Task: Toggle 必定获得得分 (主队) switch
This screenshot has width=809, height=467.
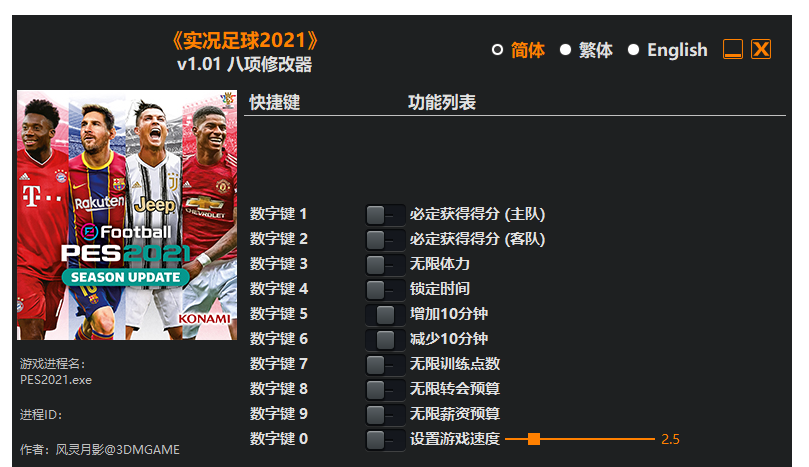Action: [385, 215]
